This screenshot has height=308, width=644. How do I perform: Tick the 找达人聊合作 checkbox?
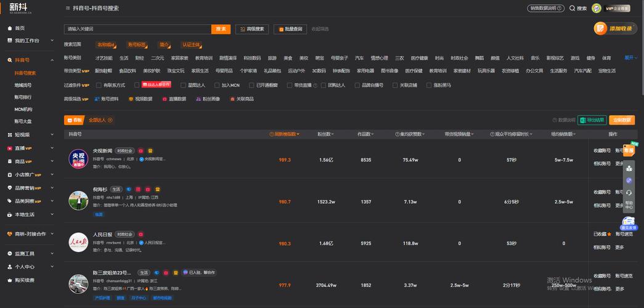coord(137,85)
